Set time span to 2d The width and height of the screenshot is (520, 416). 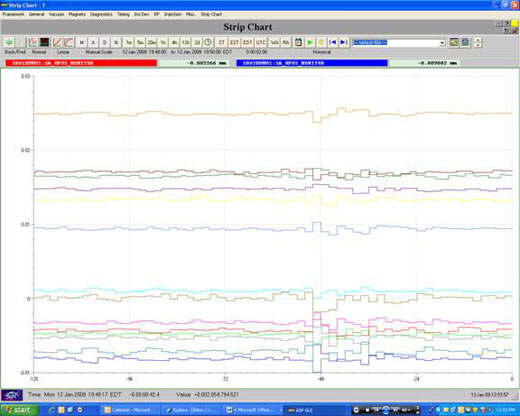[197, 42]
